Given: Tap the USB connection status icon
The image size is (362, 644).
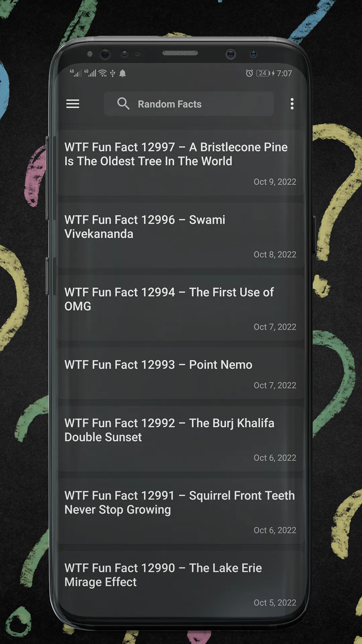Looking at the screenshot, I should (113, 73).
